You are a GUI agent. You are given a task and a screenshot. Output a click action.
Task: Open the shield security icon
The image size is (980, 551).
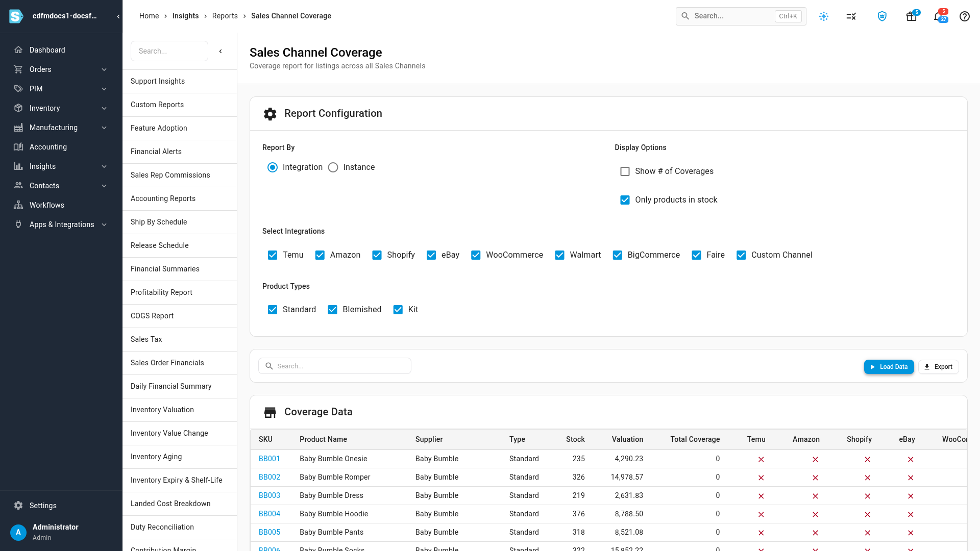pos(882,16)
